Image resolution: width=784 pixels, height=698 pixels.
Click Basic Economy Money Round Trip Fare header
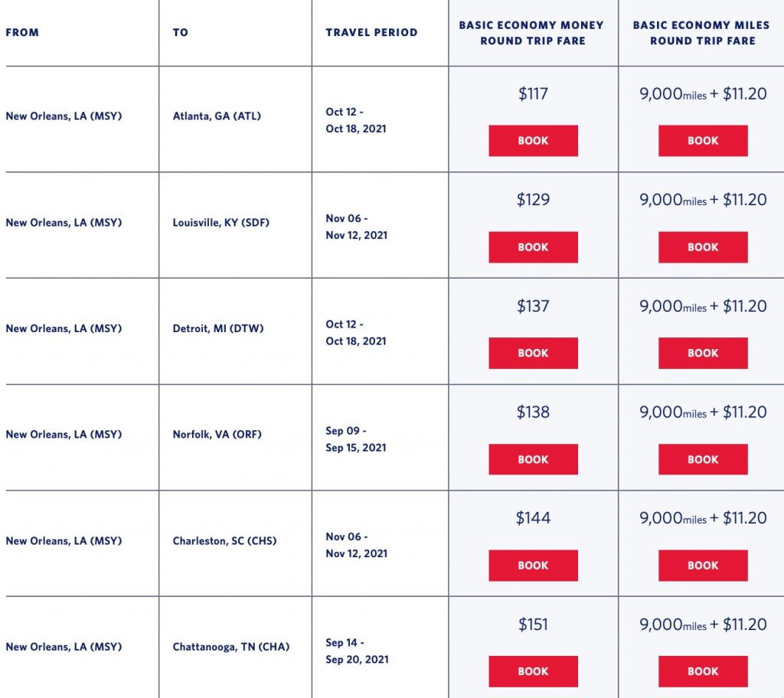pos(531,33)
